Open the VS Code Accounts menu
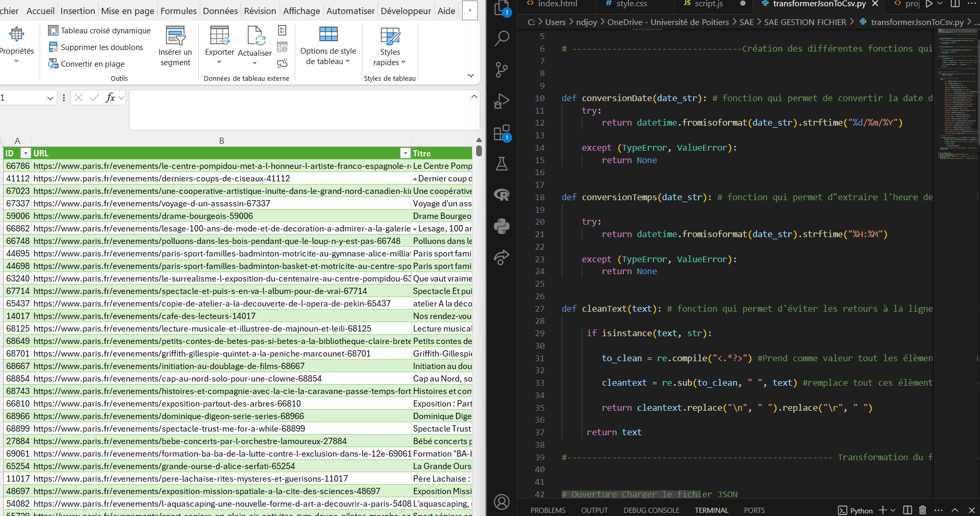980x516 pixels. [x=502, y=502]
